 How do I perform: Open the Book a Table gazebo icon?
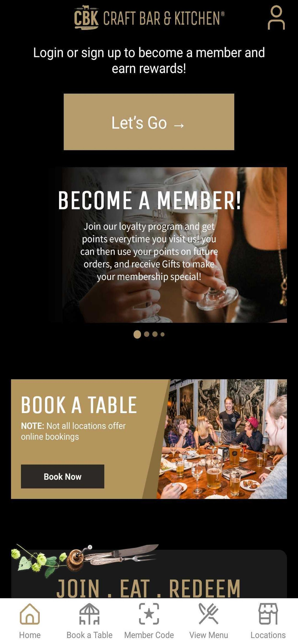click(x=89, y=614)
